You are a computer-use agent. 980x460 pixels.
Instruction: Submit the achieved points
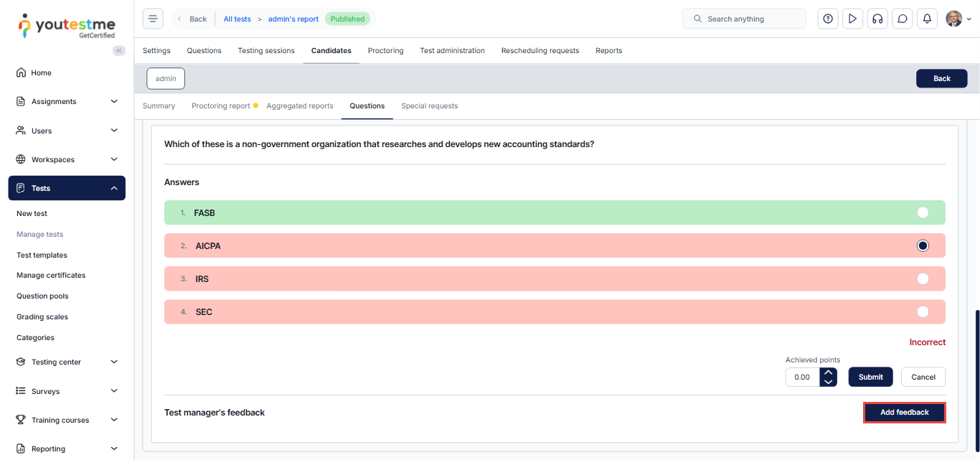click(870, 377)
